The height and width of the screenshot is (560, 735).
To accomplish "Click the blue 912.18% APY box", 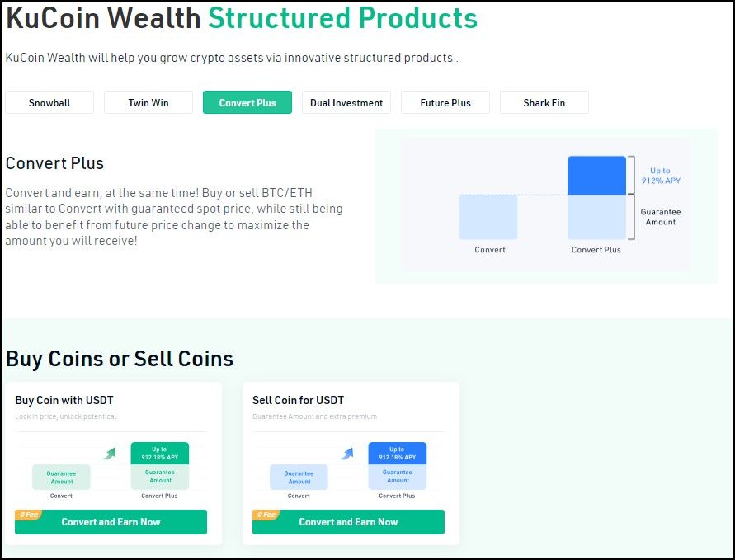I will click(x=397, y=454).
